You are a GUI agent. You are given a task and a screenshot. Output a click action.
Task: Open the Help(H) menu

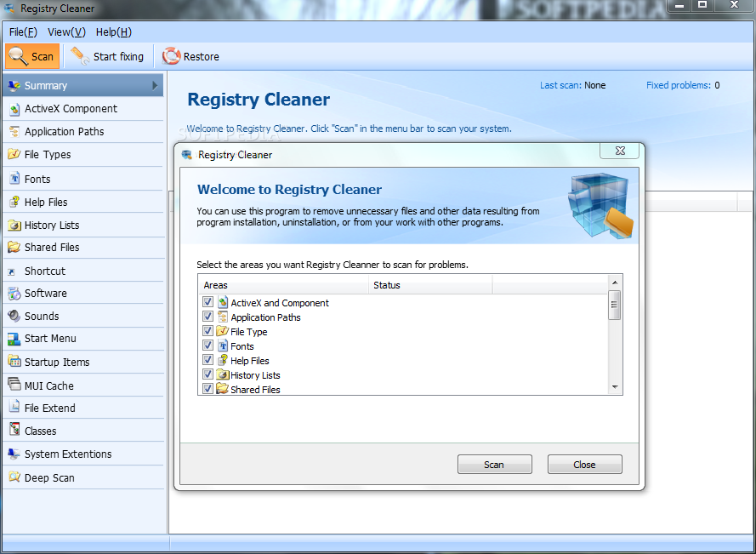point(114,32)
